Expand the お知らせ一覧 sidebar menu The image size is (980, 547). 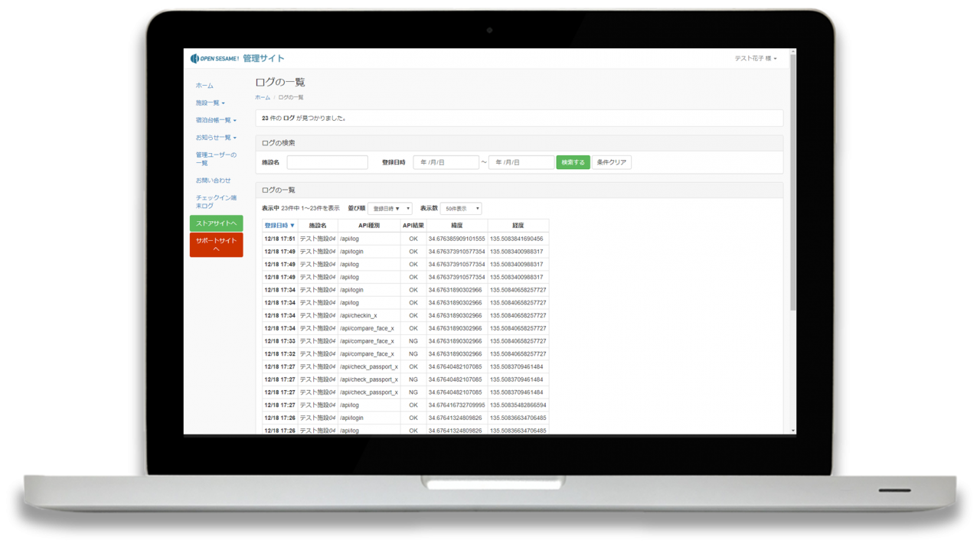point(216,138)
